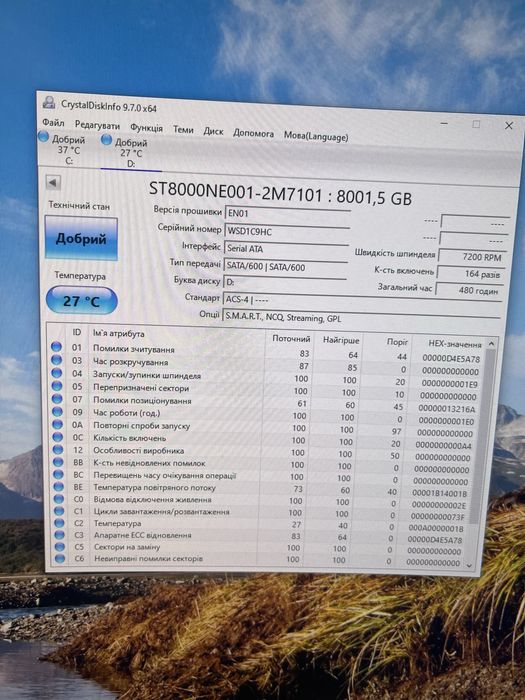
Task: Click the Добрий health status button
Action: tap(81, 238)
